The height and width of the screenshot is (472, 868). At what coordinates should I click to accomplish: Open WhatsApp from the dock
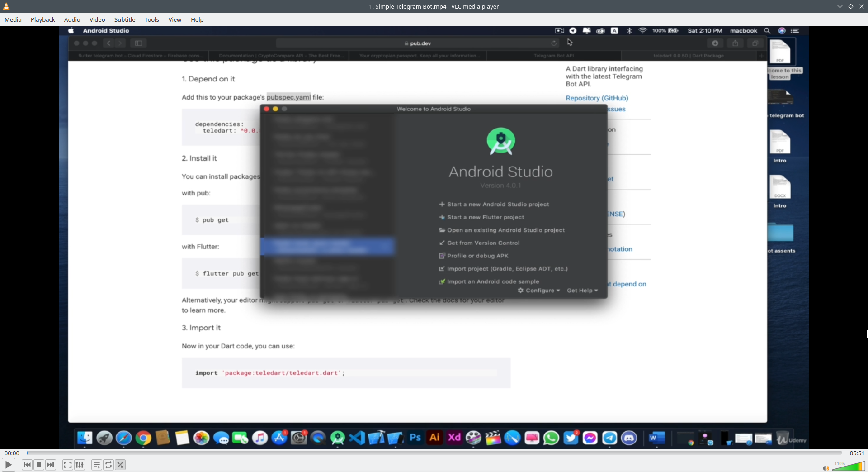[x=551, y=438]
